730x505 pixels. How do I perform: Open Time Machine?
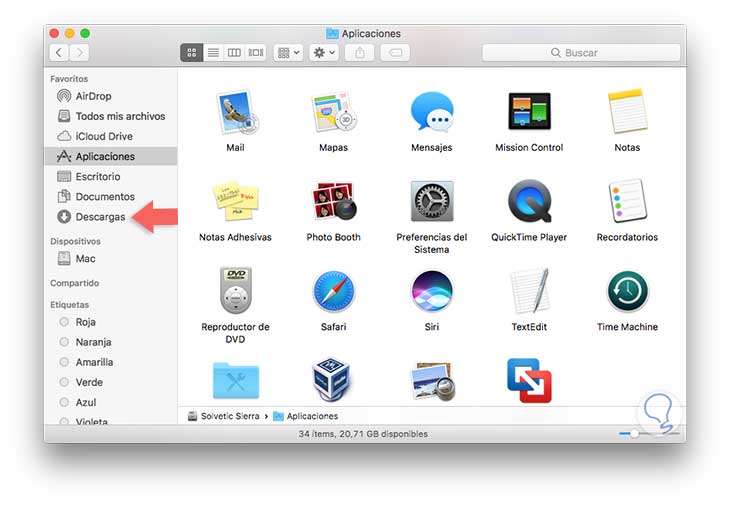point(627,291)
